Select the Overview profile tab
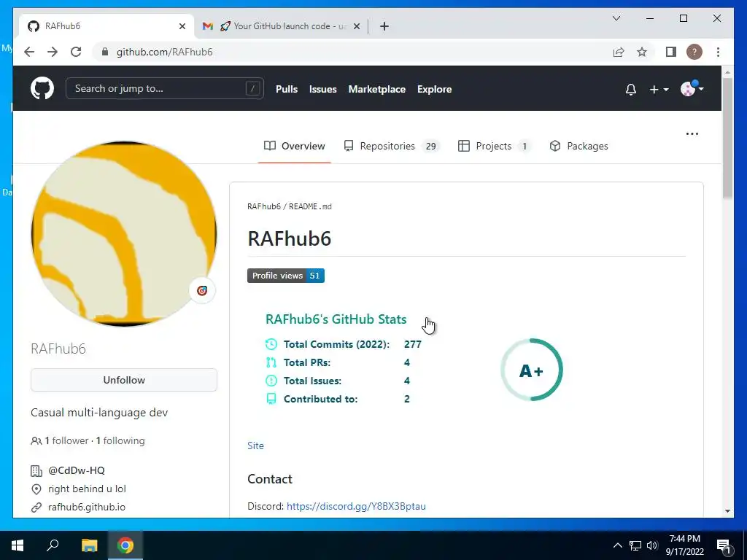Viewport: 747px width, 560px height. pyautogui.click(x=295, y=146)
